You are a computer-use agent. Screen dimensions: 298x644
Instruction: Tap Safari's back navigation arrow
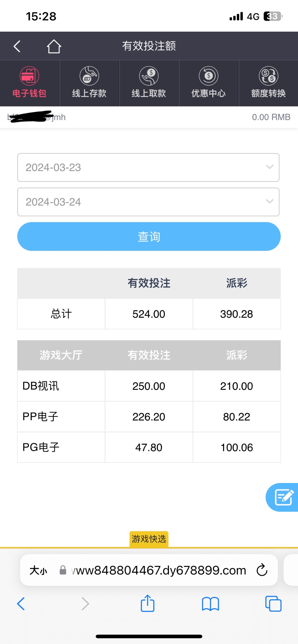21,604
